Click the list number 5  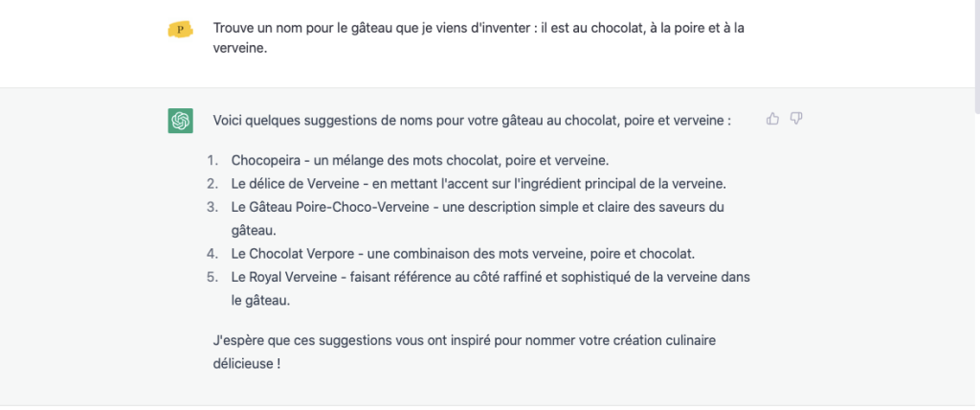[212, 277]
